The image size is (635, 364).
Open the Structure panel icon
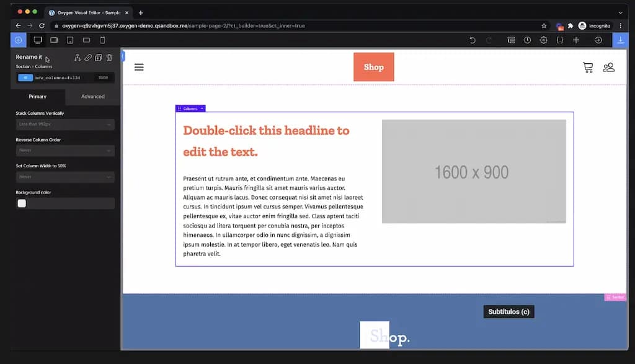click(512, 40)
